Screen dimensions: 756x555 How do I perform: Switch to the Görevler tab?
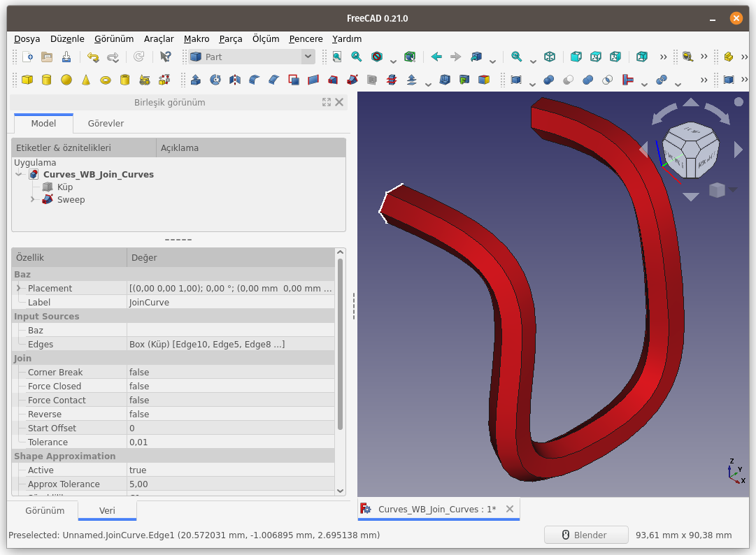point(106,123)
